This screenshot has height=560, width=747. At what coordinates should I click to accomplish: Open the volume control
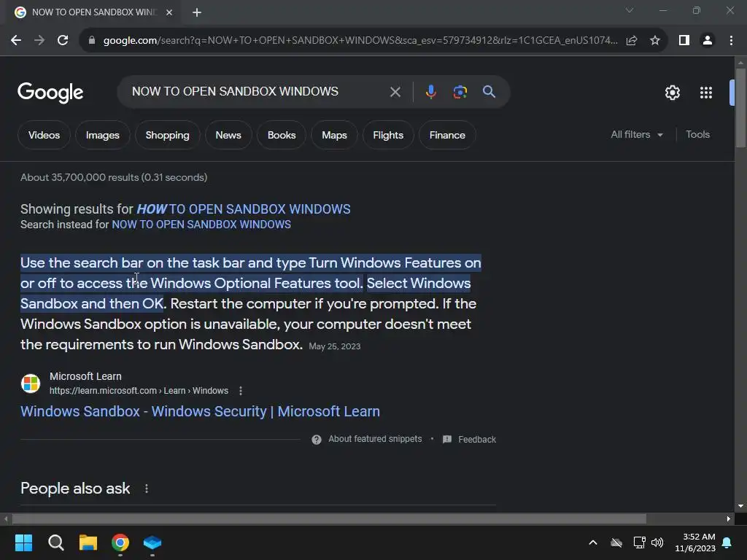pos(657,542)
